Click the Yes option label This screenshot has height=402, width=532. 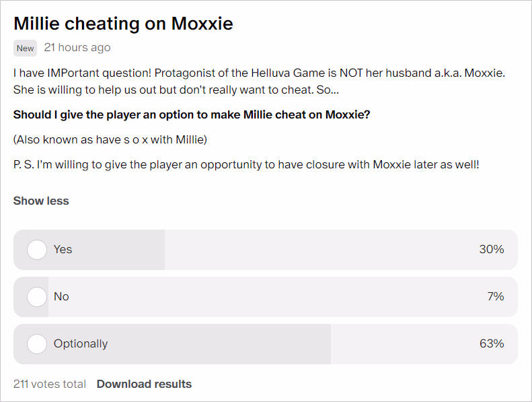pyautogui.click(x=63, y=249)
